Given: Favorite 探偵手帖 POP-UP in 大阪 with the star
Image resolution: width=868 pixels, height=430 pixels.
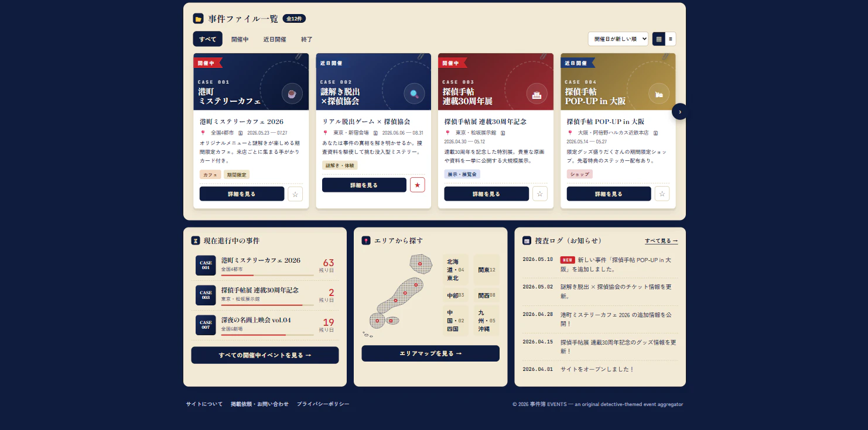Looking at the screenshot, I should pos(662,194).
